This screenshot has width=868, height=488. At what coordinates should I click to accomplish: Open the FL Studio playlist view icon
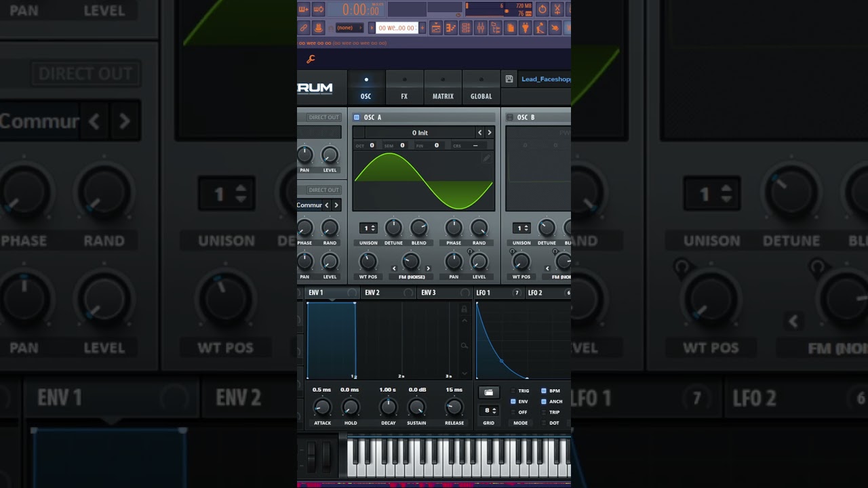(436, 28)
